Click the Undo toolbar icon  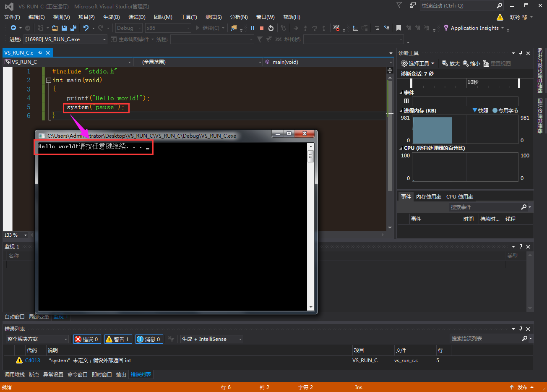(86, 28)
